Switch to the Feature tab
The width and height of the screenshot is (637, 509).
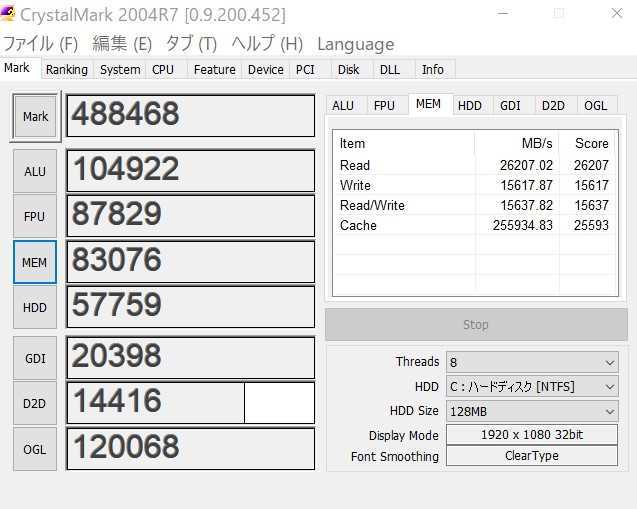[x=214, y=69]
